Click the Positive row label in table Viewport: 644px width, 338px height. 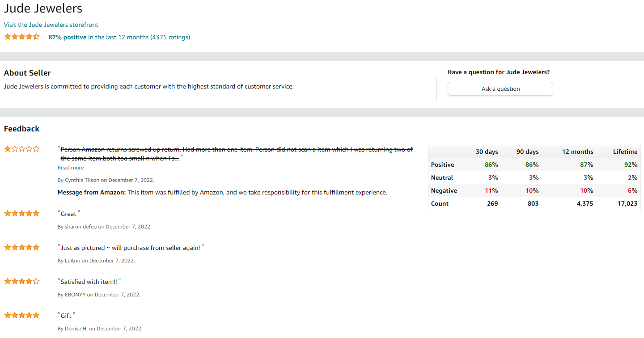click(x=442, y=165)
